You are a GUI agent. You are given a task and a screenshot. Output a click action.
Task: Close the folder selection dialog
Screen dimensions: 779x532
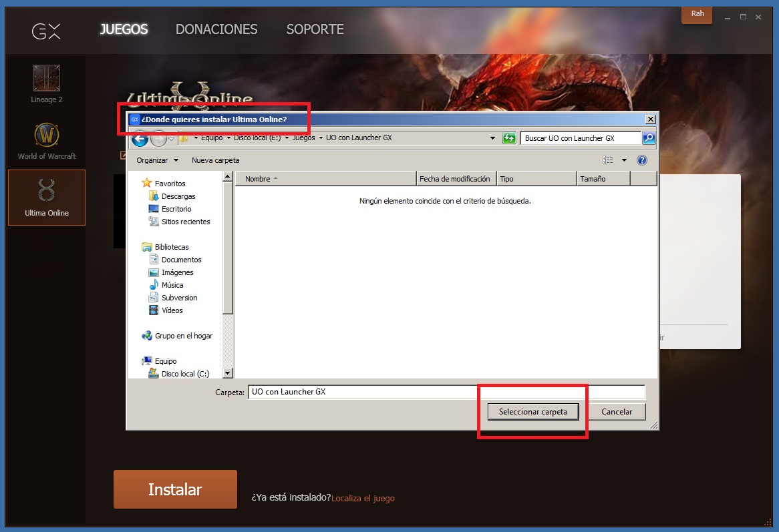tap(650, 119)
